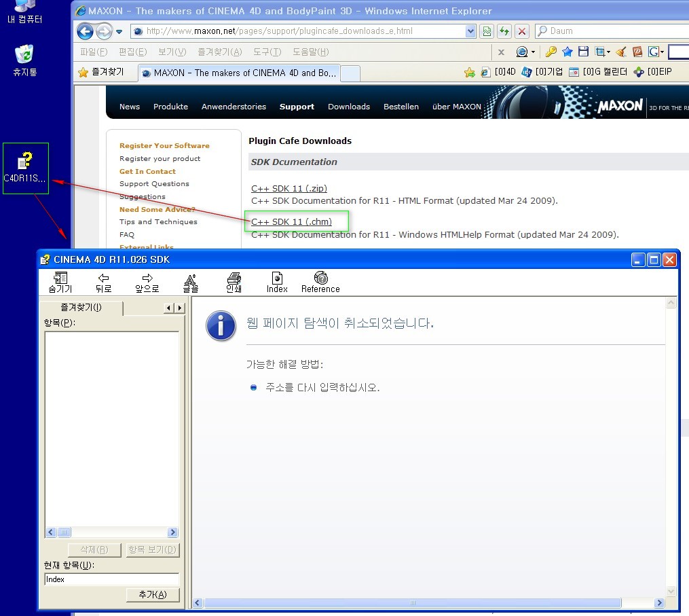Click the 추가(A) add button
The image size is (689, 616).
pos(153,594)
